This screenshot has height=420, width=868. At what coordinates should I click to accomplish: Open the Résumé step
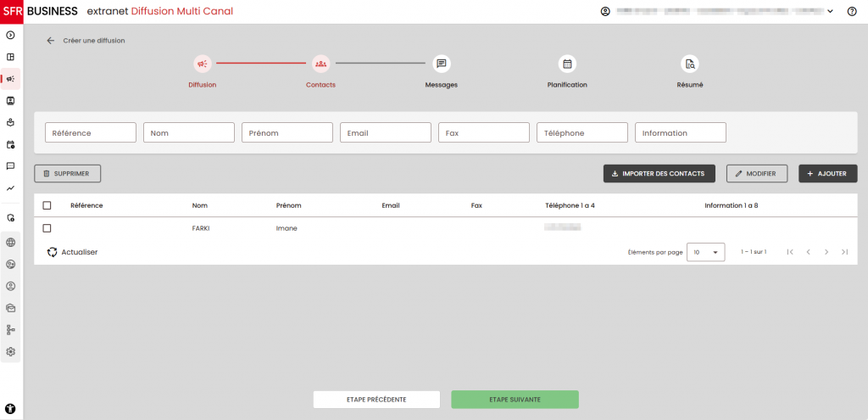point(689,64)
